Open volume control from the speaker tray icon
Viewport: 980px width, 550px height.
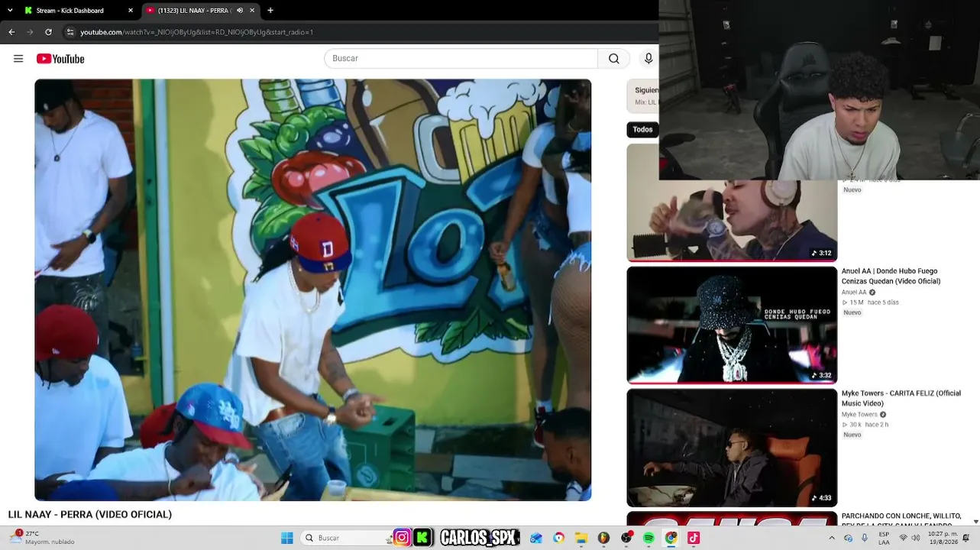[x=916, y=538]
